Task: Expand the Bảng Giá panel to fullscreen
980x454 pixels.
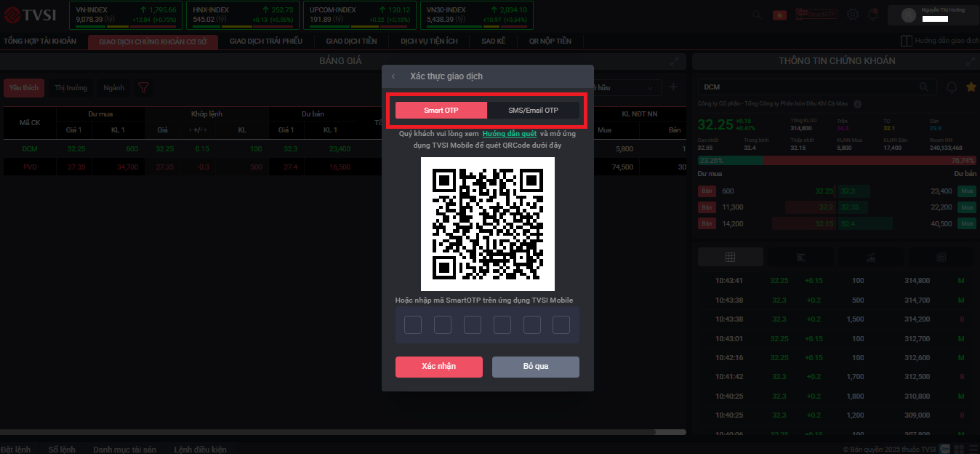Action: coord(675,61)
